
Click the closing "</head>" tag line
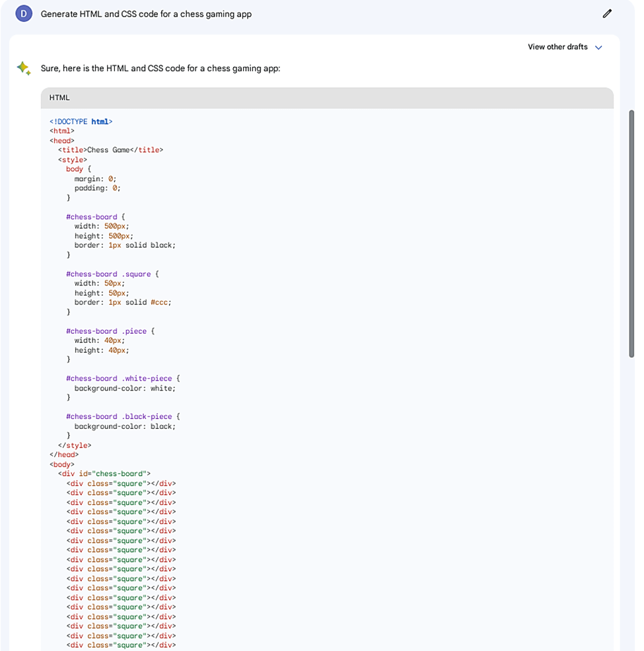64,455
